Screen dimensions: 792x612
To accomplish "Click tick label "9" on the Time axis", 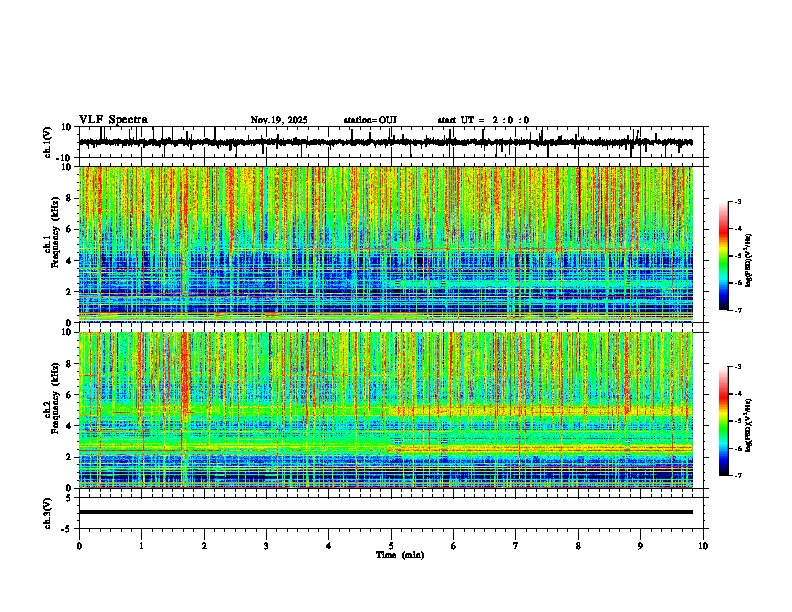I will point(640,546).
